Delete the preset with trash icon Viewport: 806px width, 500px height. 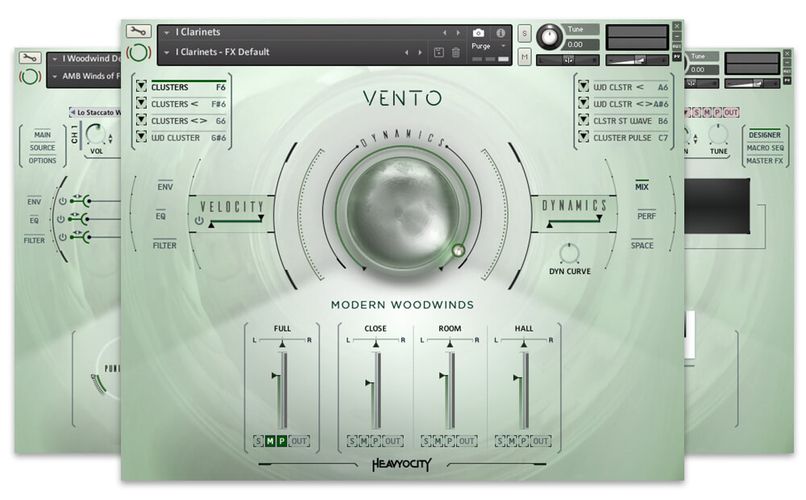tap(456, 53)
